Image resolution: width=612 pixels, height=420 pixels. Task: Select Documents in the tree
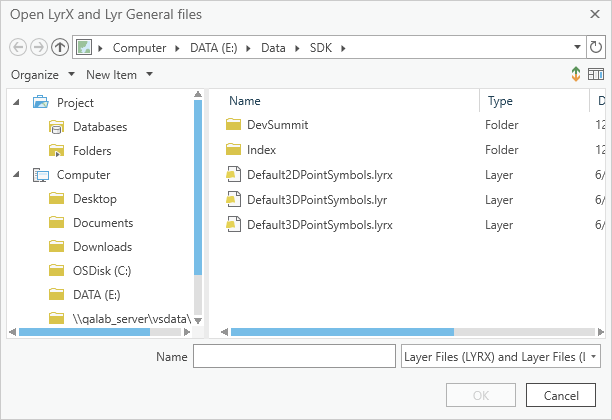pos(103,222)
